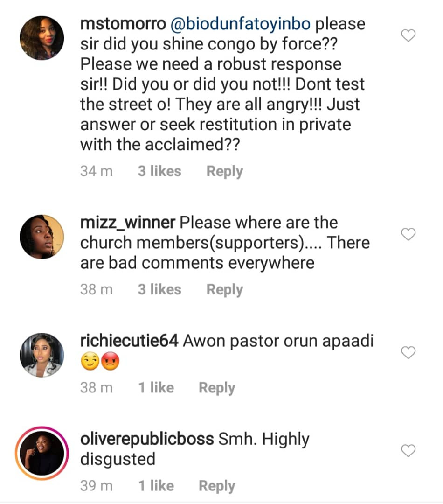Reply to richiecutie64's comment

click(x=217, y=388)
